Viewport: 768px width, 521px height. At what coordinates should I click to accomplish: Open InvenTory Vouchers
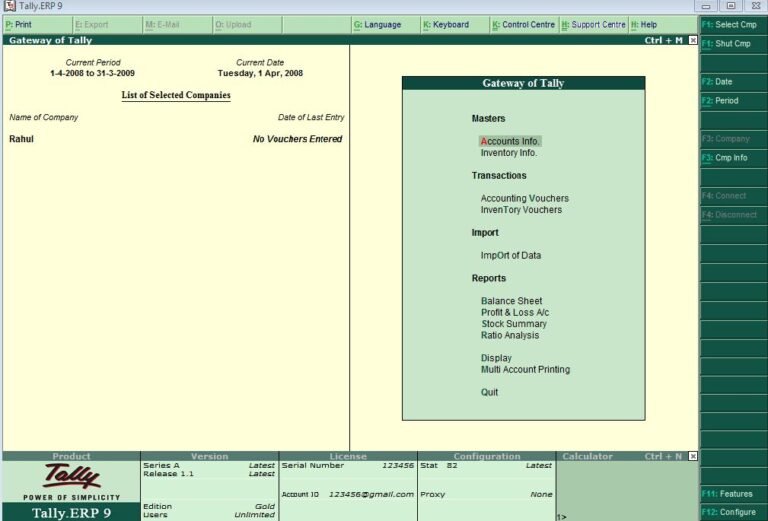(521, 210)
